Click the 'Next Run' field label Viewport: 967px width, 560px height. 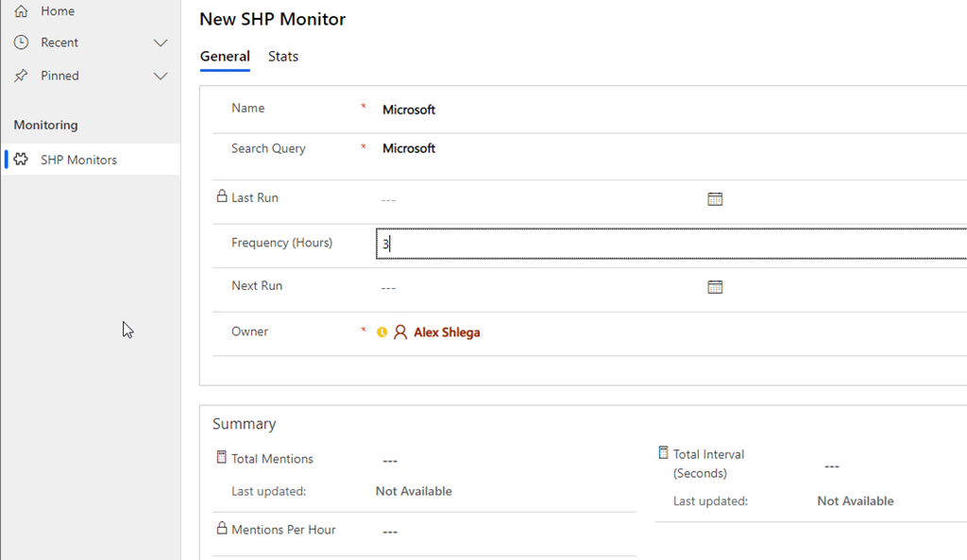click(257, 286)
